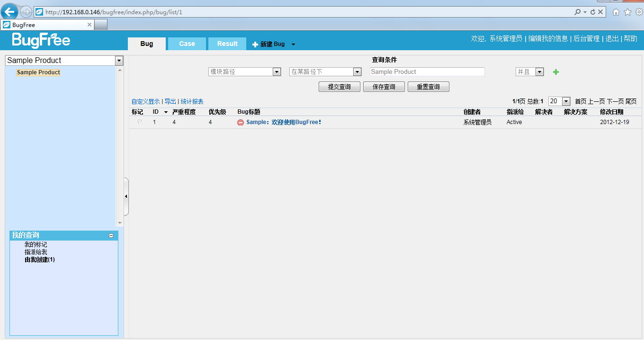This screenshot has height=340, width=644.
Task: Open 我的标记 saved query
Action: pos(36,245)
